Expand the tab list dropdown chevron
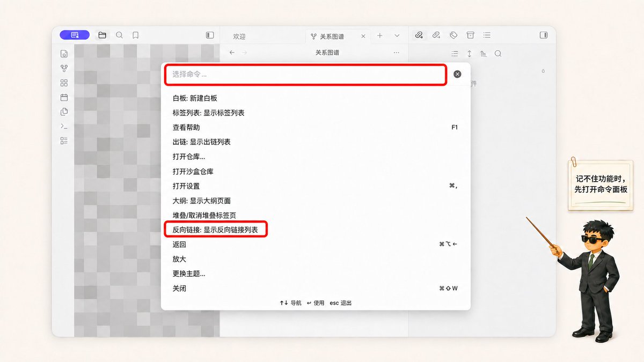The image size is (644, 362). 397,36
